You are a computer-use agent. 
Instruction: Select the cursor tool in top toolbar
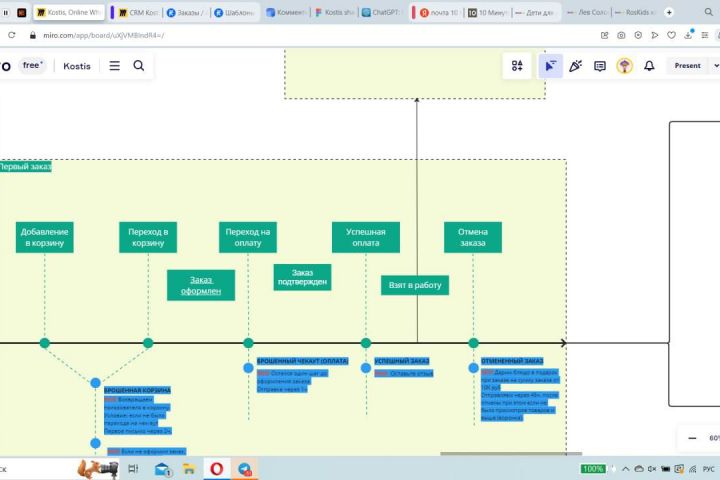[550, 66]
